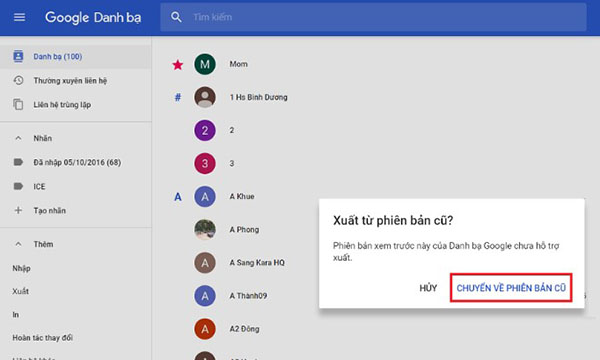Viewport: 600px width, 360px height.
Task: Click the A Khue avatar
Action: pos(205,197)
